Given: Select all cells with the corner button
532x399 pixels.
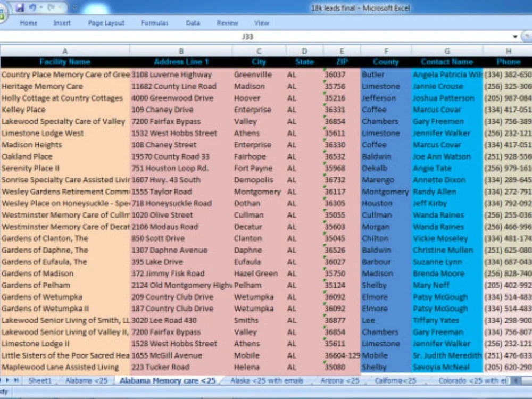Looking at the screenshot, I should (2, 51).
